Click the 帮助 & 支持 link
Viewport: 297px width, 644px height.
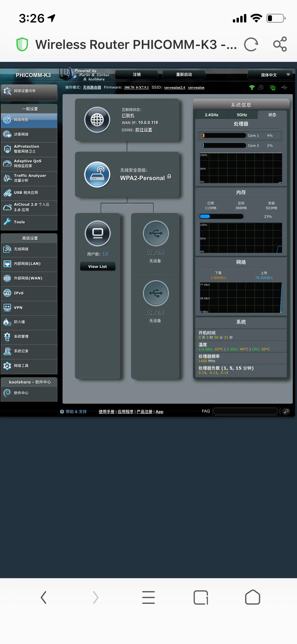76,412
